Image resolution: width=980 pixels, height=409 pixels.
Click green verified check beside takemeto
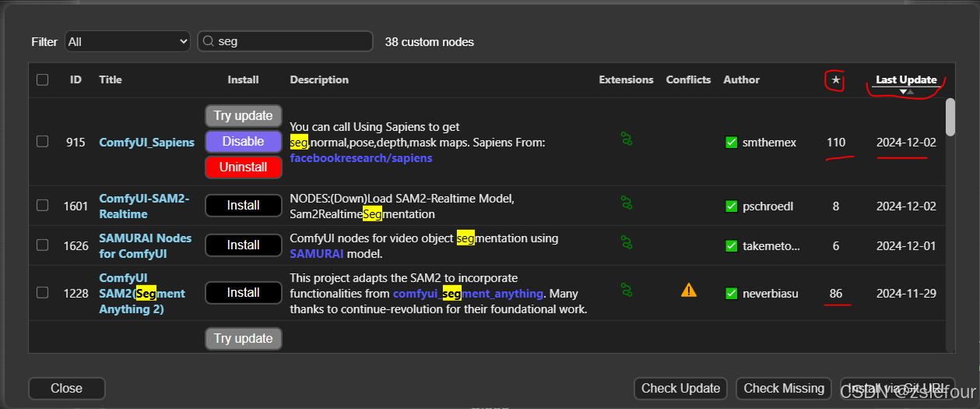pyautogui.click(x=731, y=246)
